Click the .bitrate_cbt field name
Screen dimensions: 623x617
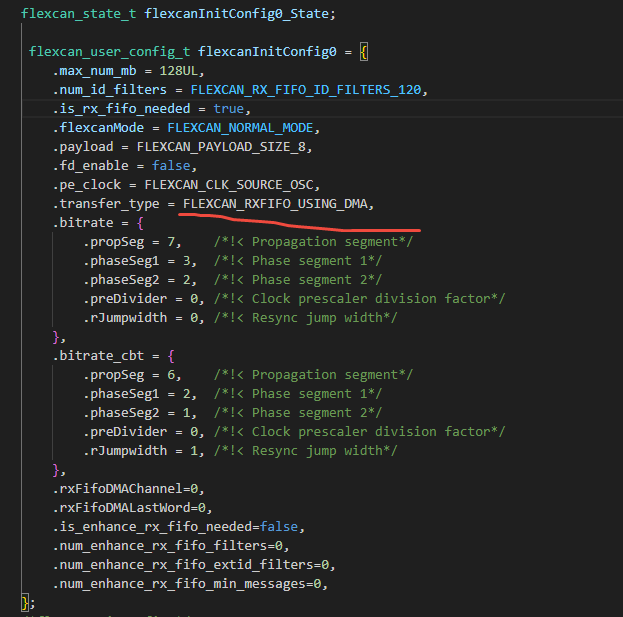point(98,356)
